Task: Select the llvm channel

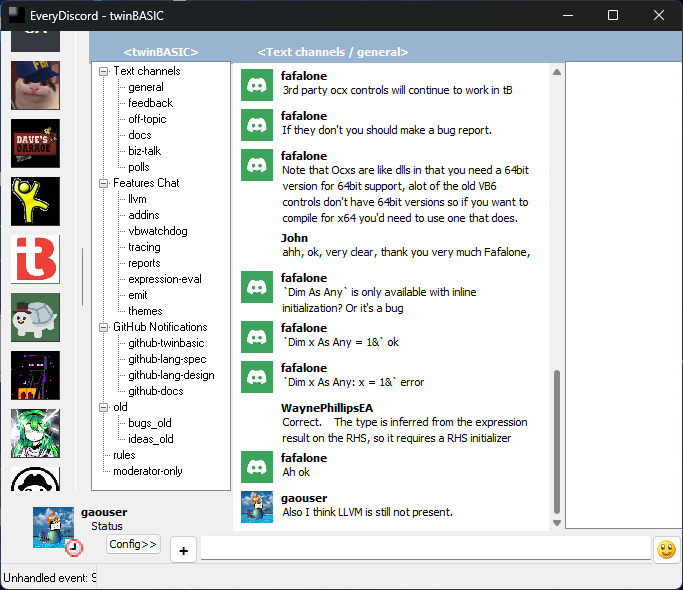Action: pos(137,199)
